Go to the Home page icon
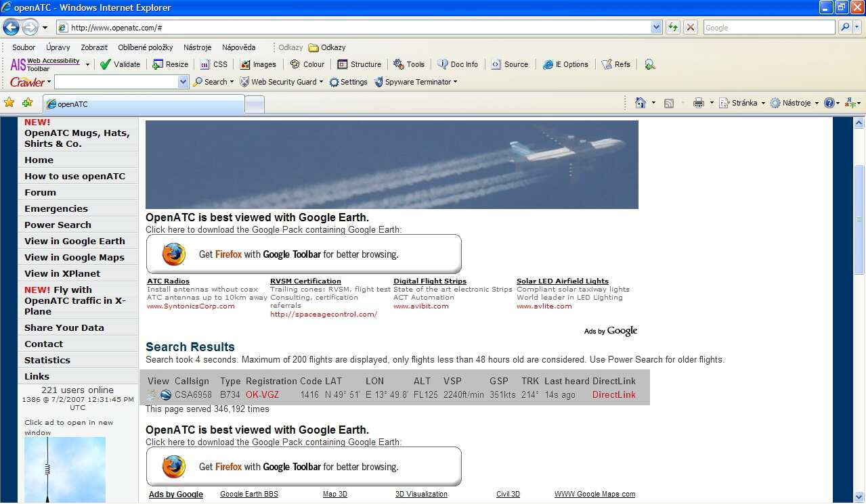 [x=641, y=103]
